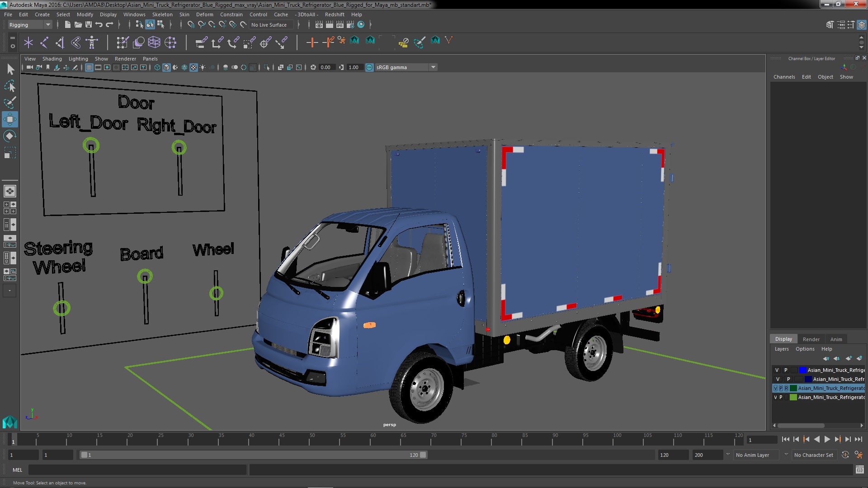Click the MEL script type label
This screenshot has width=868, height=488.
point(17,470)
